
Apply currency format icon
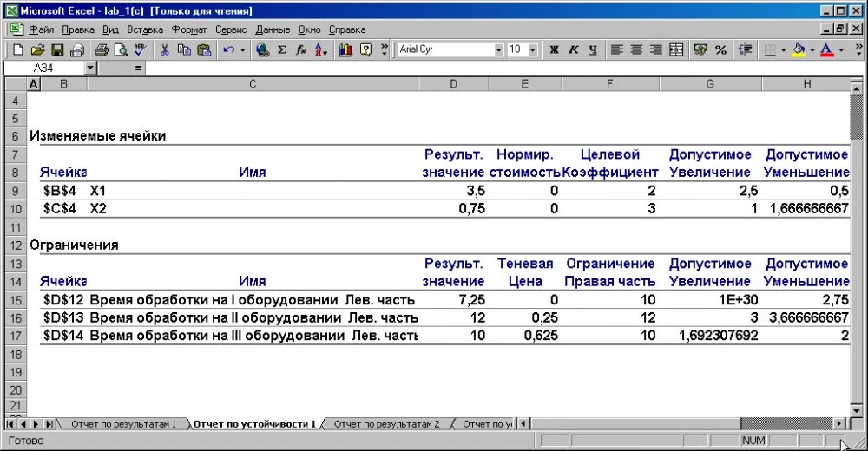click(700, 49)
